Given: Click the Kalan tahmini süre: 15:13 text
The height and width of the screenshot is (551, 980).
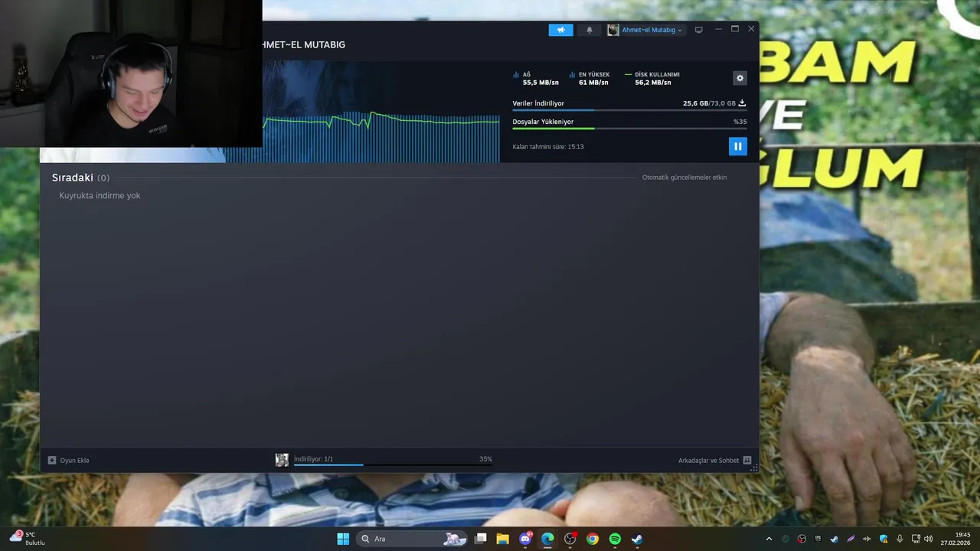Looking at the screenshot, I should coord(548,146).
